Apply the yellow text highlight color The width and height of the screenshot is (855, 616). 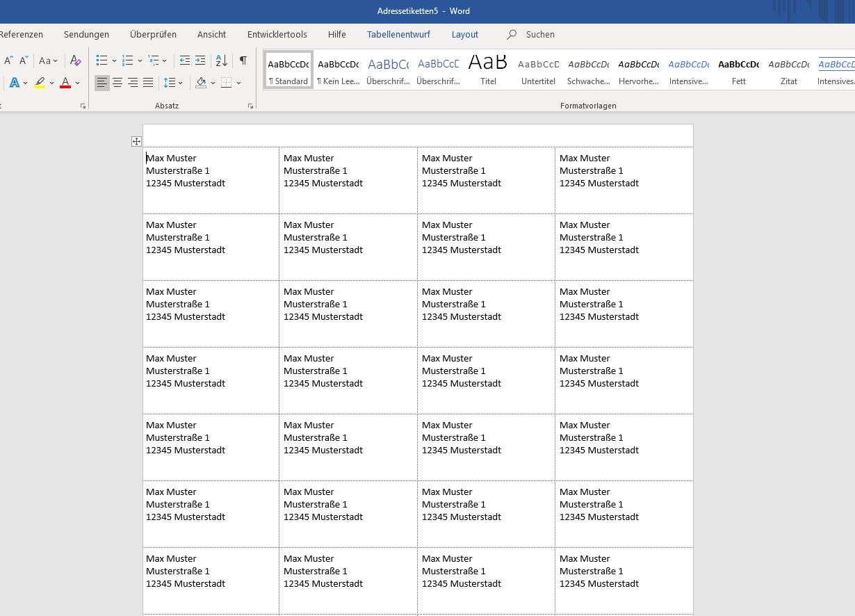click(x=40, y=83)
